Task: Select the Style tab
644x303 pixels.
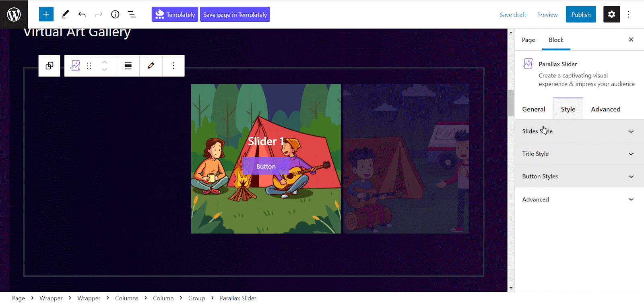Action: click(x=568, y=109)
